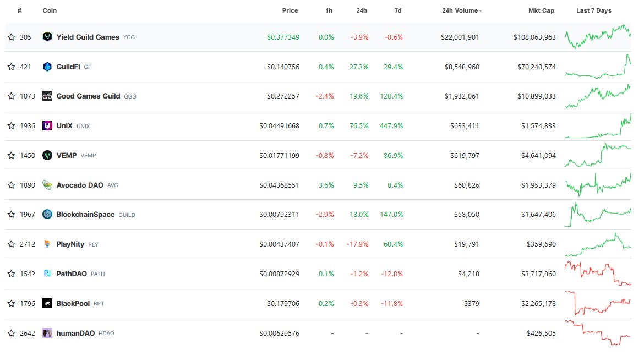Open the PathDAO coin link
Screen dimensions: 644x355
point(72,274)
